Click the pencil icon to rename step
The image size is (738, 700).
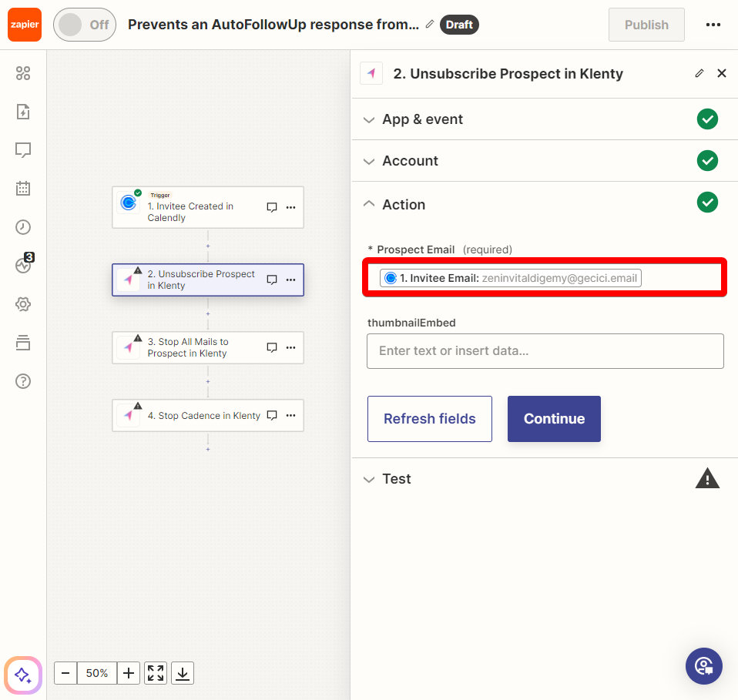[699, 73]
